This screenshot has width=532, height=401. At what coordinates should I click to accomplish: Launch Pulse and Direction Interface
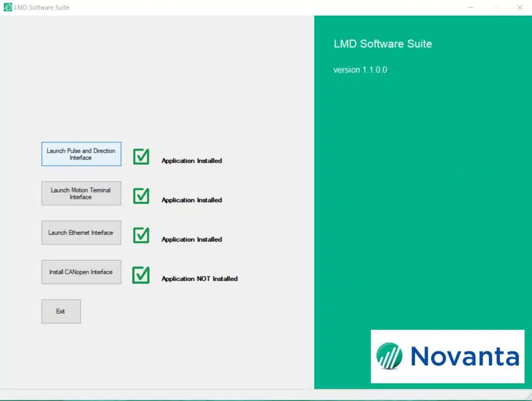click(81, 154)
